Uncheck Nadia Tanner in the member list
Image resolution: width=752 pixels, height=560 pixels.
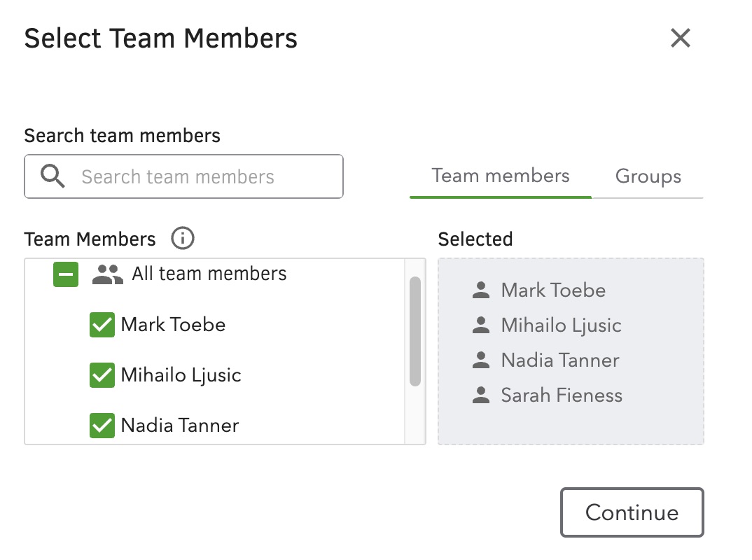[102, 426]
